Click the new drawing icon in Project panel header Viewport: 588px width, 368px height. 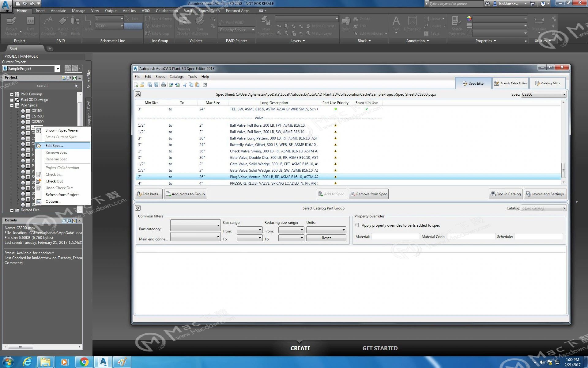pyautogui.click(x=64, y=78)
